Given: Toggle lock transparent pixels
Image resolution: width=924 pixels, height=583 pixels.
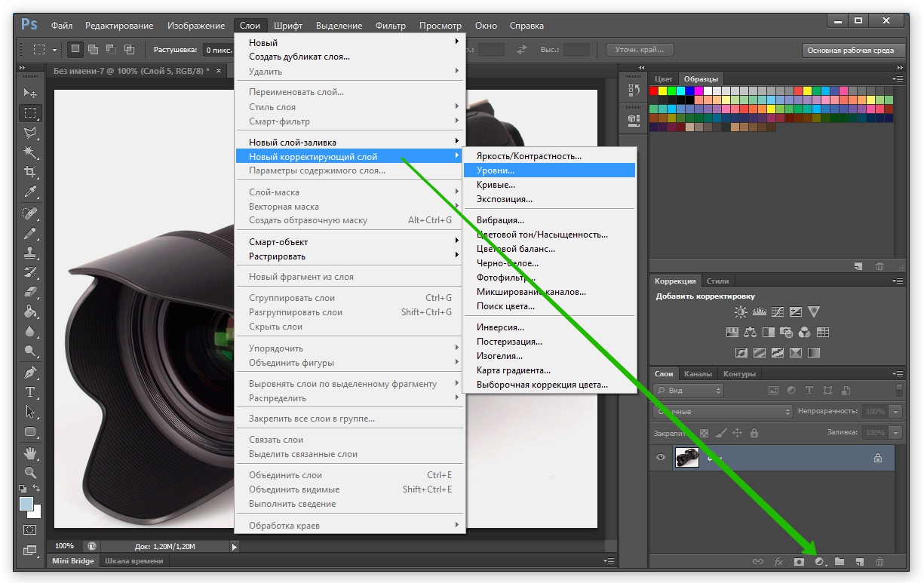Looking at the screenshot, I should tap(705, 433).
